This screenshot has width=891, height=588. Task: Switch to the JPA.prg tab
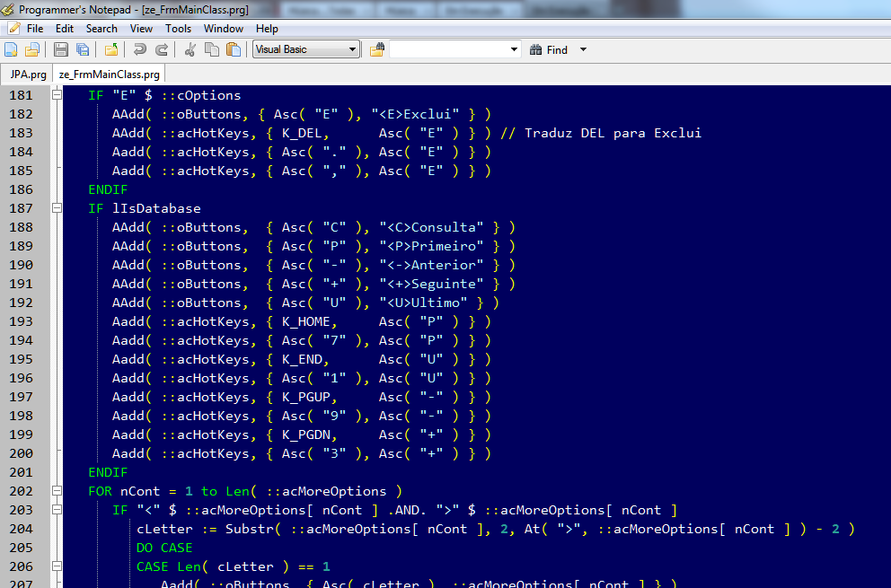28,75
